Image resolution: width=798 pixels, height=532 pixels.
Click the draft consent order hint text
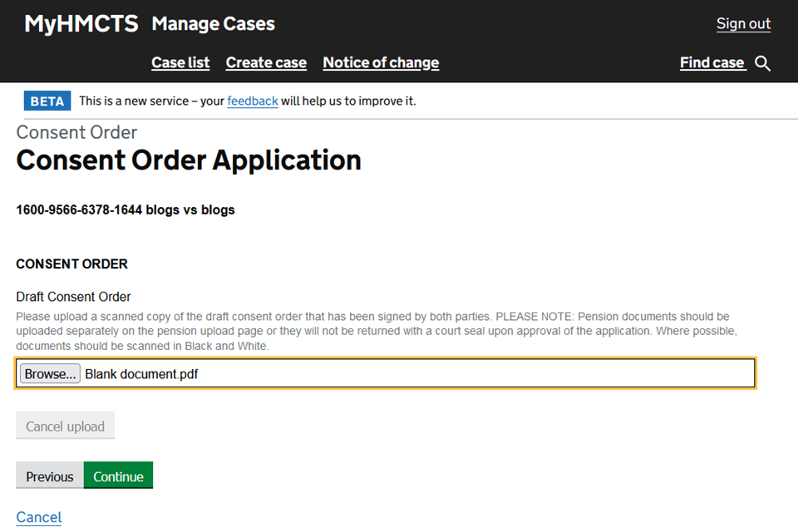pyautogui.click(x=372, y=331)
